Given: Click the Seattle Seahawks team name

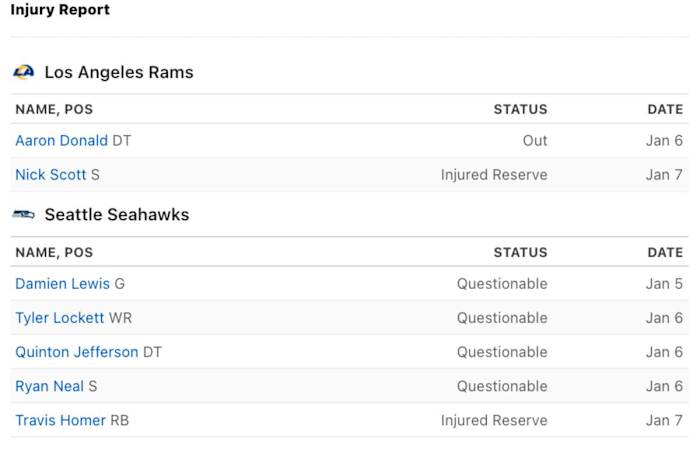Looking at the screenshot, I should point(117,215).
